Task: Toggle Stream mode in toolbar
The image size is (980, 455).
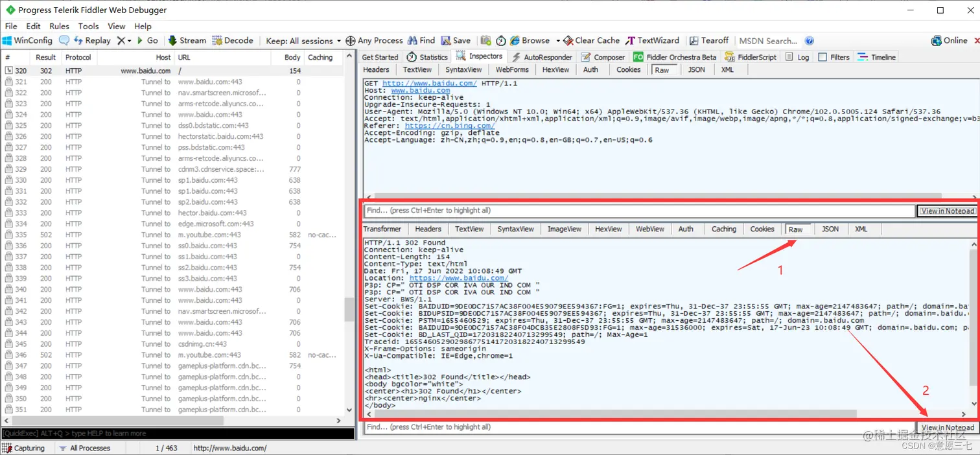Action: click(x=187, y=40)
